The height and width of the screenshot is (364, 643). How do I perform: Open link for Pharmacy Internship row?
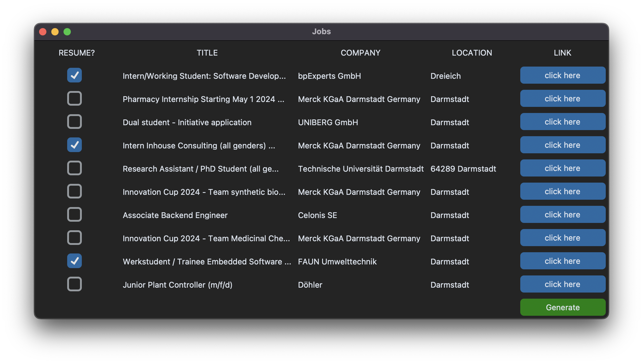pyautogui.click(x=562, y=98)
